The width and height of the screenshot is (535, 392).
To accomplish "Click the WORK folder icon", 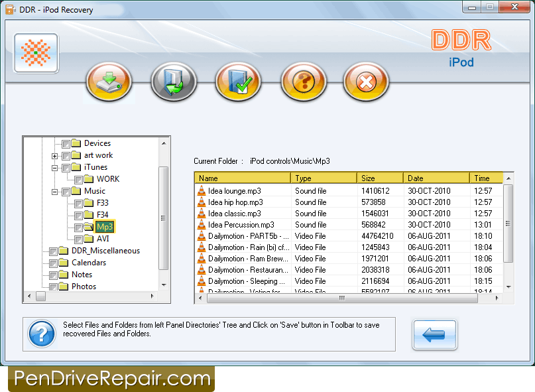I will point(89,179).
